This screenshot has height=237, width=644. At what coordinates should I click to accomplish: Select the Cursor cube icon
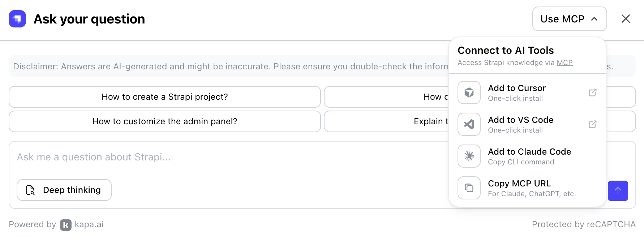click(x=469, y=92)
